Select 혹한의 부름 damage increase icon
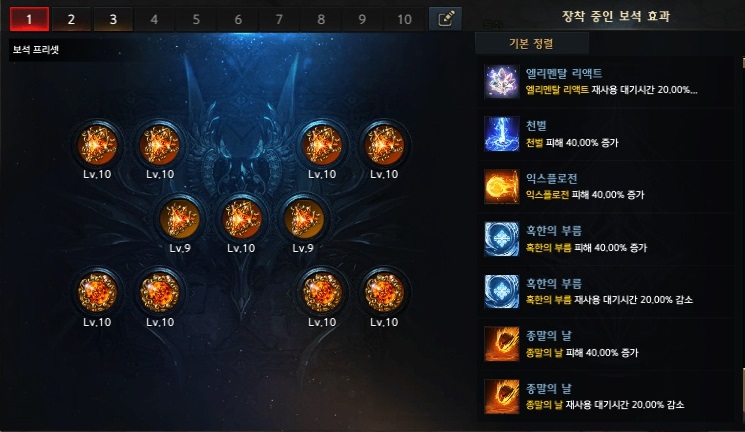Screen dimensions: 745x432 [x=501, y=239]
